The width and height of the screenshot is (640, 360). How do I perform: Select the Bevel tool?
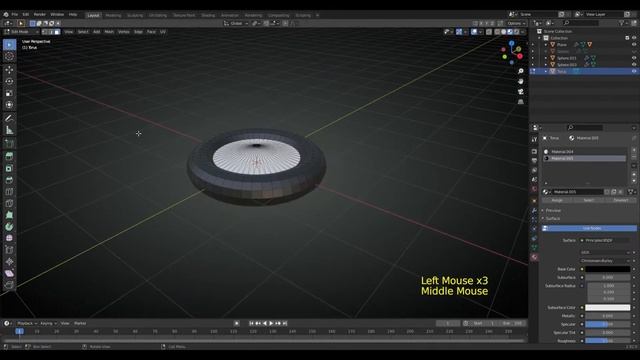point(9,180)
